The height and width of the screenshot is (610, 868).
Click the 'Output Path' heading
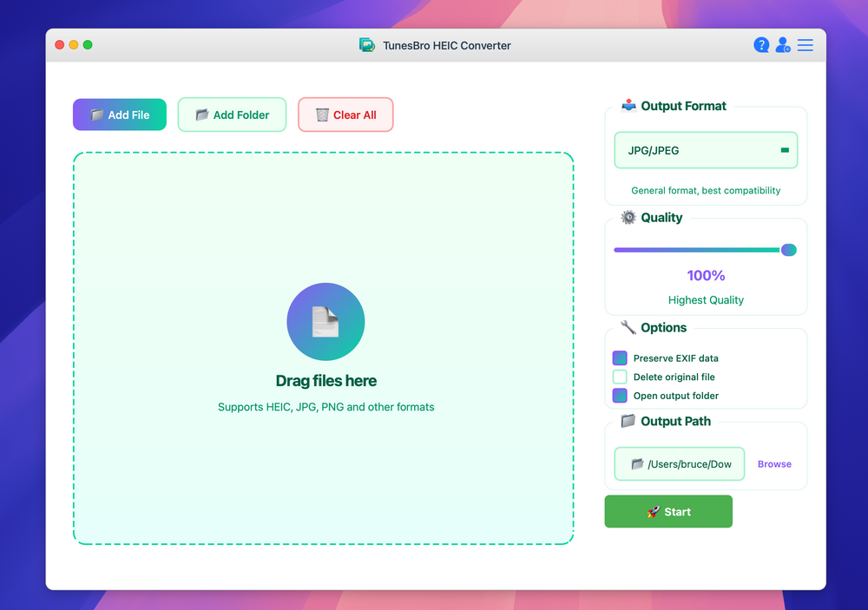tap(675, 421)
